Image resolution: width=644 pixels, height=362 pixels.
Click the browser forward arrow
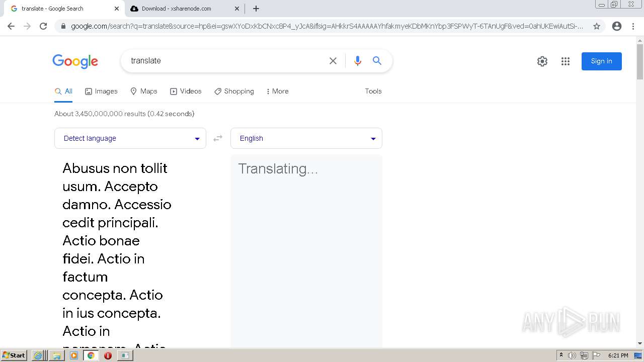(27, 26)
